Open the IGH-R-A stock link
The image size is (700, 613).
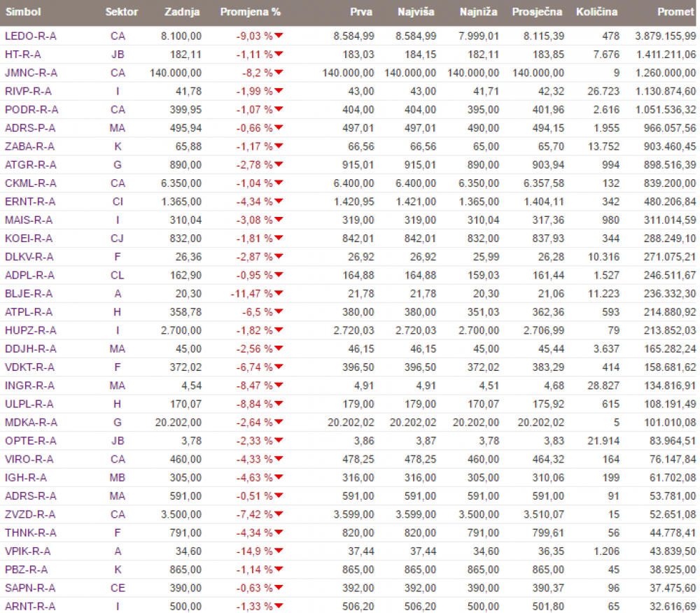pos(25,478)
